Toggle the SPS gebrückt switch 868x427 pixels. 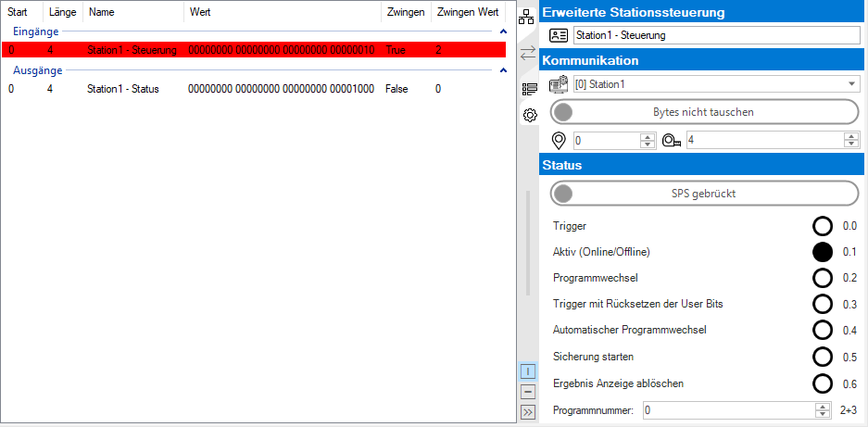(704, 194)
